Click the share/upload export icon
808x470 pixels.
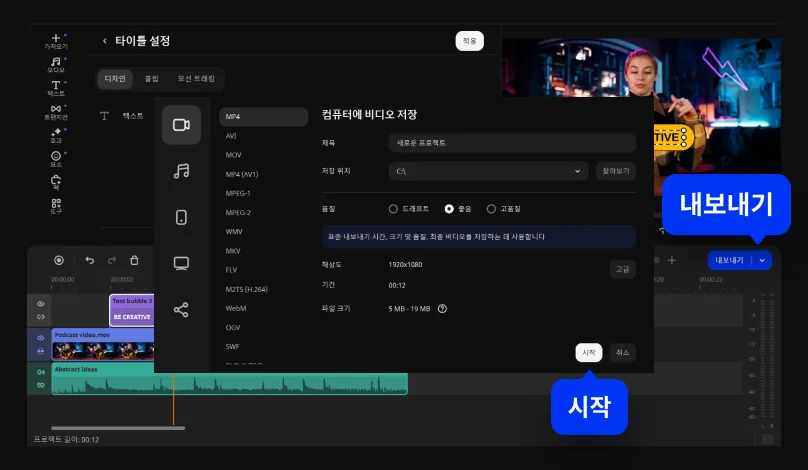(181, 310)
